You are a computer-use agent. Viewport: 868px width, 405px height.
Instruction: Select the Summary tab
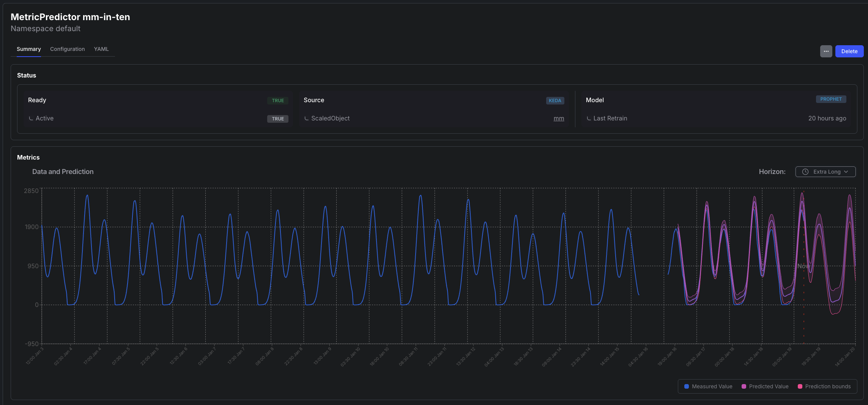pyautogui.click(x=28, y=49)
